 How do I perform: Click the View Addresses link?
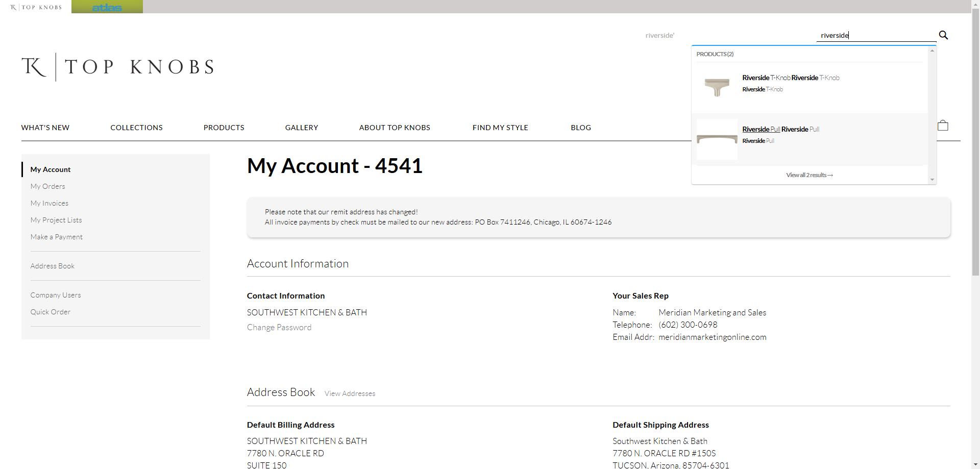pyautogui.click(x=350, y=393)
